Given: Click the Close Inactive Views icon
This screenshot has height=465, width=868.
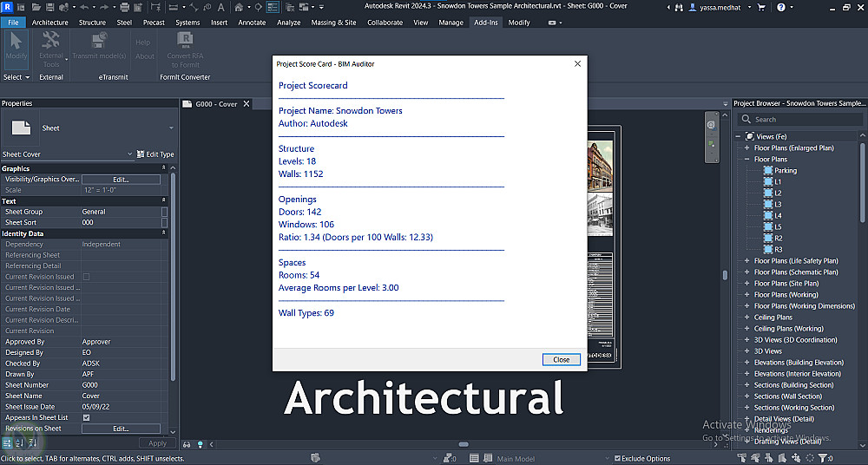Looking at the screenshot, I should (290, 7).
